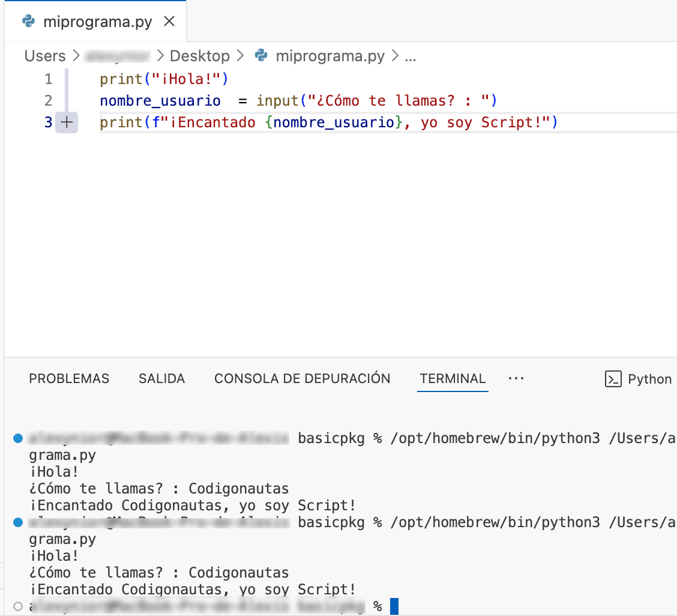677x616 pixels.
Task: Click the terminal shell icon next to Python label
Action: 613,379
